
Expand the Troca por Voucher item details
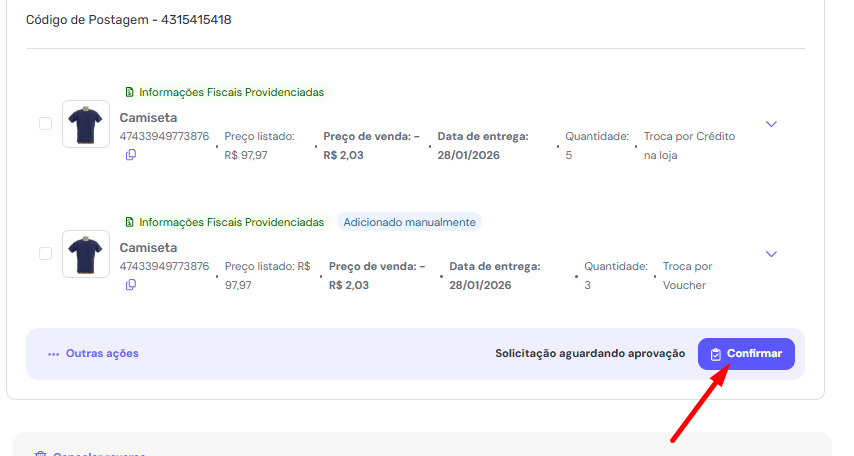(x=771, y=254)
